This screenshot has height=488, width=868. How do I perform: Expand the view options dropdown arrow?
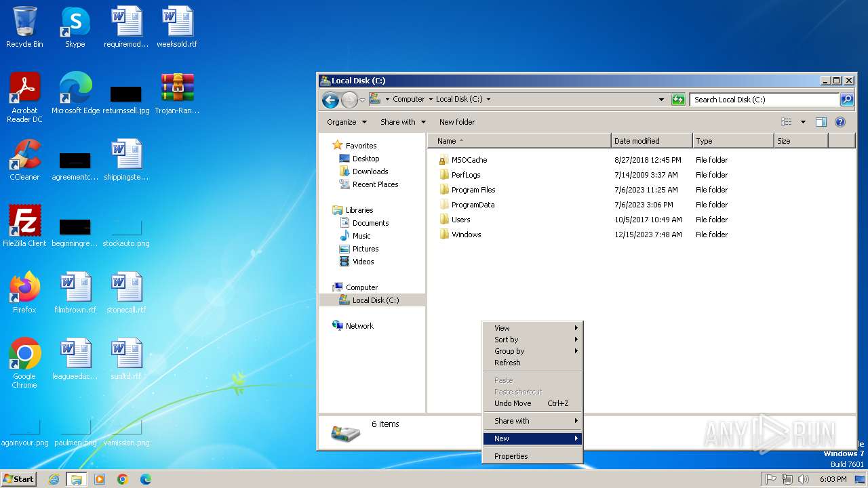(803, 122)
